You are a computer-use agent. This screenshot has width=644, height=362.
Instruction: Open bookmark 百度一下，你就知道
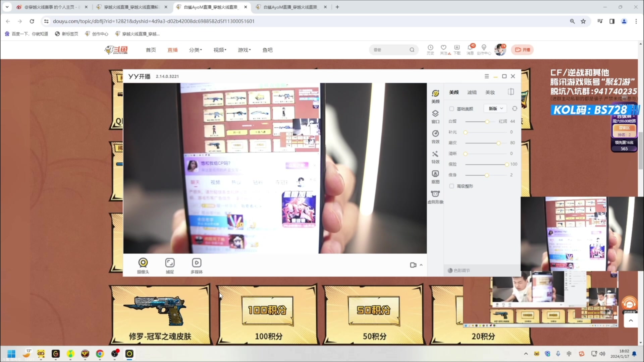(26, 34)
